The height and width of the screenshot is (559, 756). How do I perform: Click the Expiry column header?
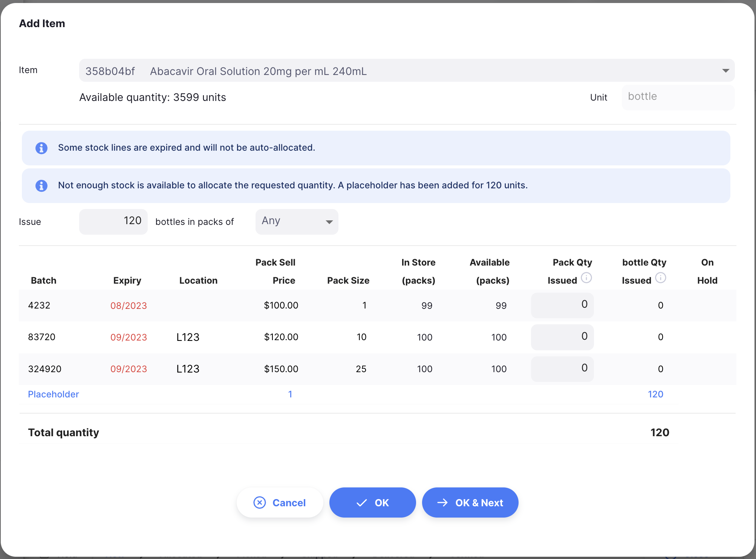pyautogui.click(x=127, y=281)
